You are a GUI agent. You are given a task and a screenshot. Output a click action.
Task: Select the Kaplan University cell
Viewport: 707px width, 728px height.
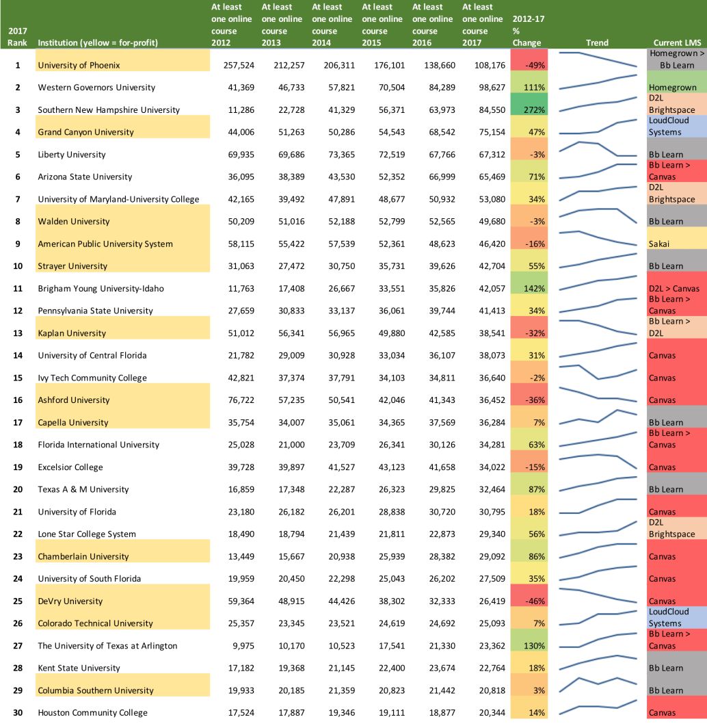click(x=122, y=328)
